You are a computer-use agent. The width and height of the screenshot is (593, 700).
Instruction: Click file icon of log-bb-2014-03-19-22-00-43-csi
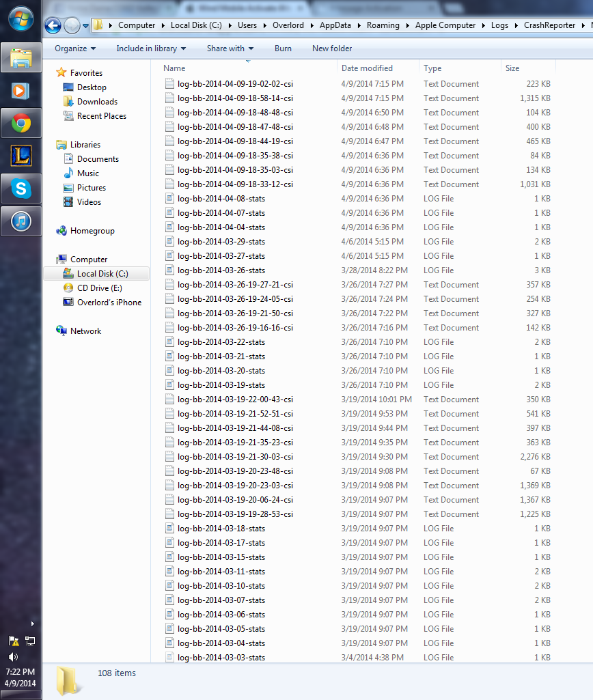(x=169, y=399)
